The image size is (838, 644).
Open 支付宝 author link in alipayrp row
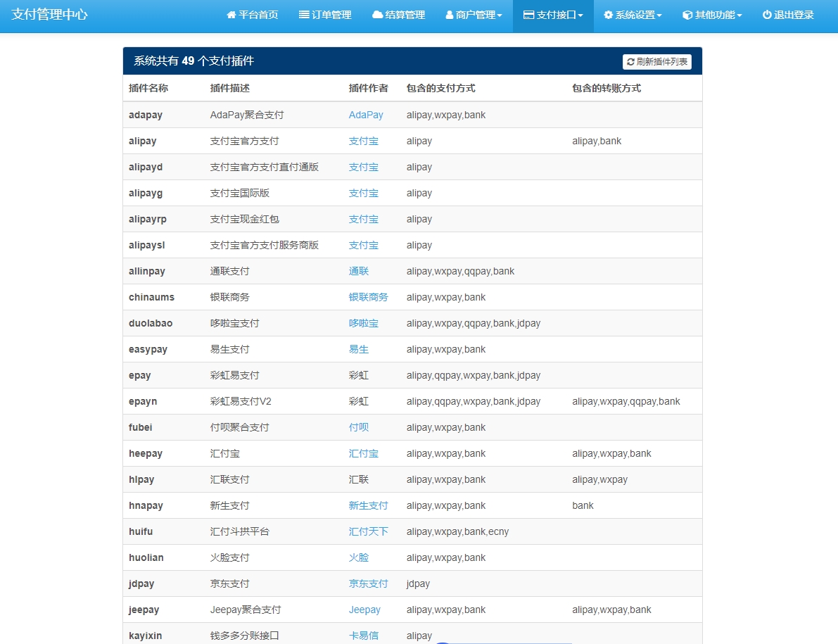(364, 219)
